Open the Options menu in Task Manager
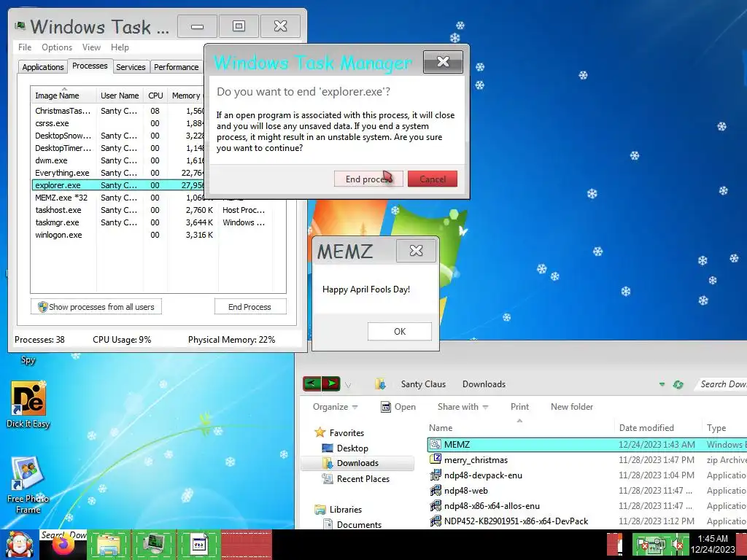Viewport: 747px width, 560px height. (x=57, y=47)
